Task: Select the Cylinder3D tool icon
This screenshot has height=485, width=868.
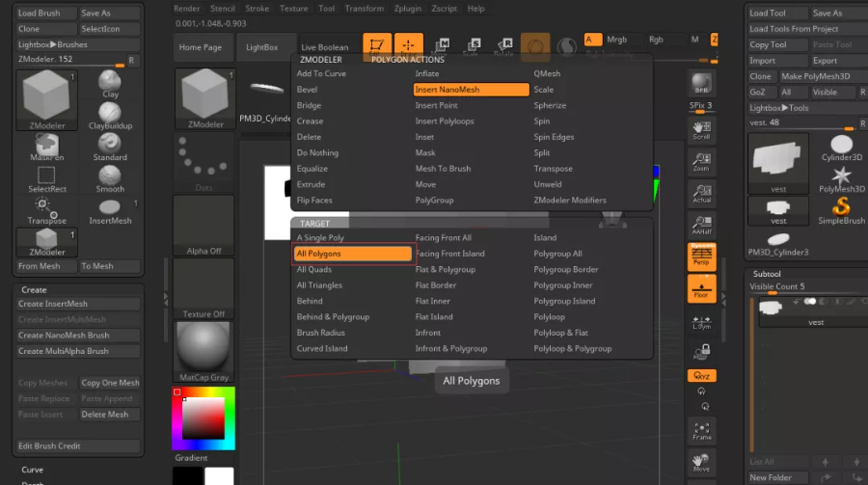Action: tap(841, 148)
